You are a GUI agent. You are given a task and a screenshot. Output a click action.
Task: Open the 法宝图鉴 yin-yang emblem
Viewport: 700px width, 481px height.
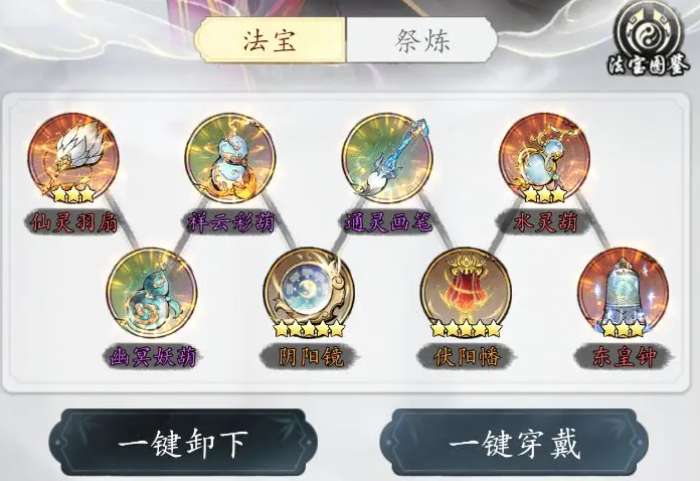coord(648,39)
